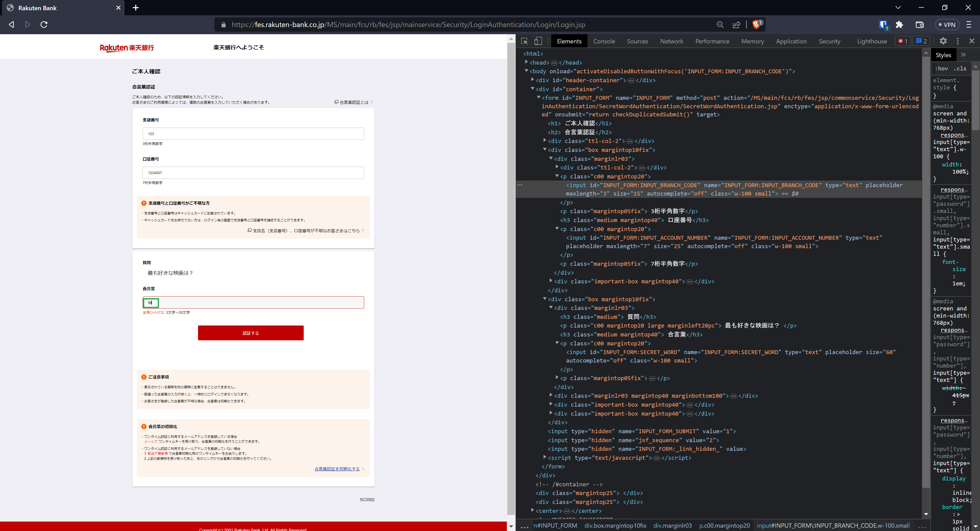Click the address bar URL
This screenshot has height=531, width=980.
408,25
